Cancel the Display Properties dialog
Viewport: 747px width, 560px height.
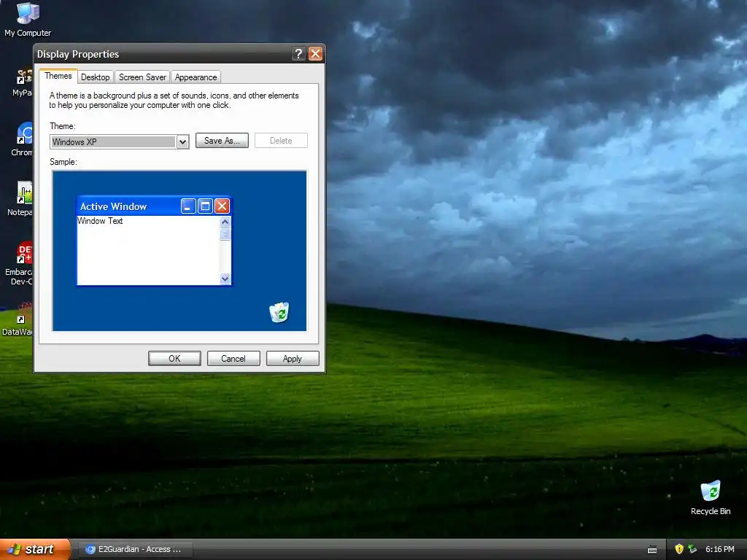click(x=233, y=359)
